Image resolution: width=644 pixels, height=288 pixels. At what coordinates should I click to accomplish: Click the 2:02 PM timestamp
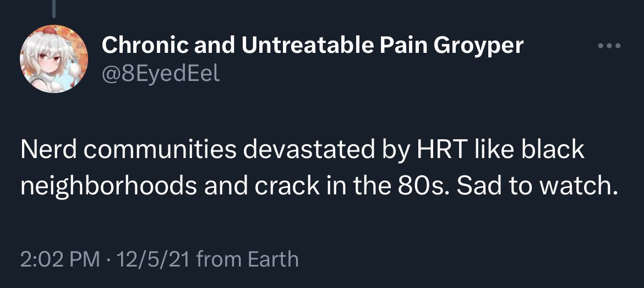pos(59,259)
